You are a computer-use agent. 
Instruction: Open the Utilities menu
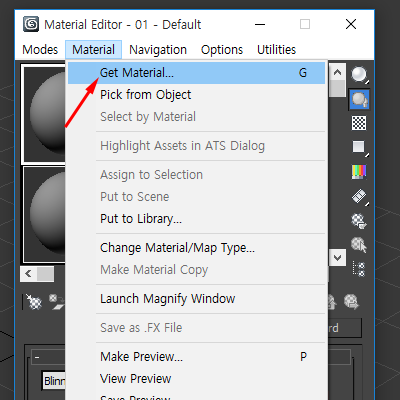click(x=276, y=50)
